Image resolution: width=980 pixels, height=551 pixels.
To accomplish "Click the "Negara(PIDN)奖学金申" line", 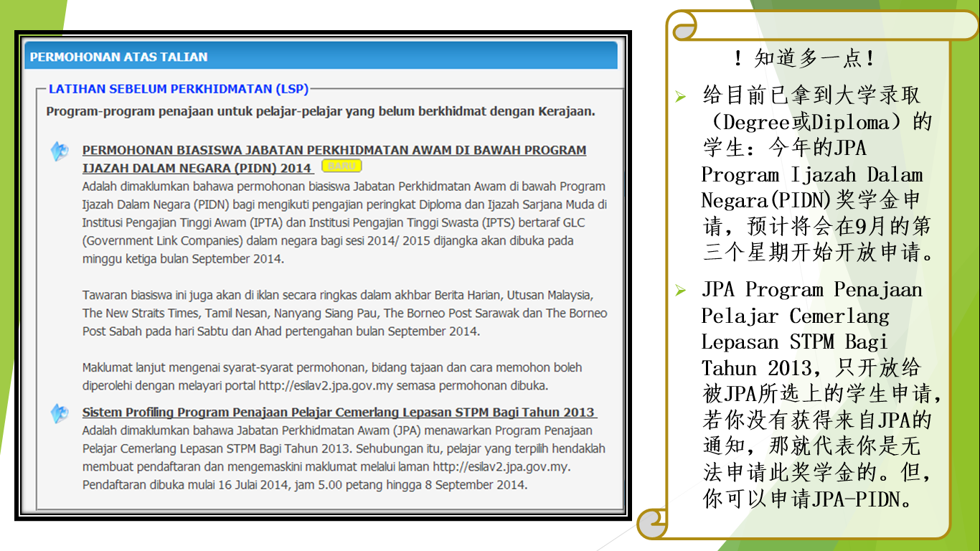I will point(811,201).
